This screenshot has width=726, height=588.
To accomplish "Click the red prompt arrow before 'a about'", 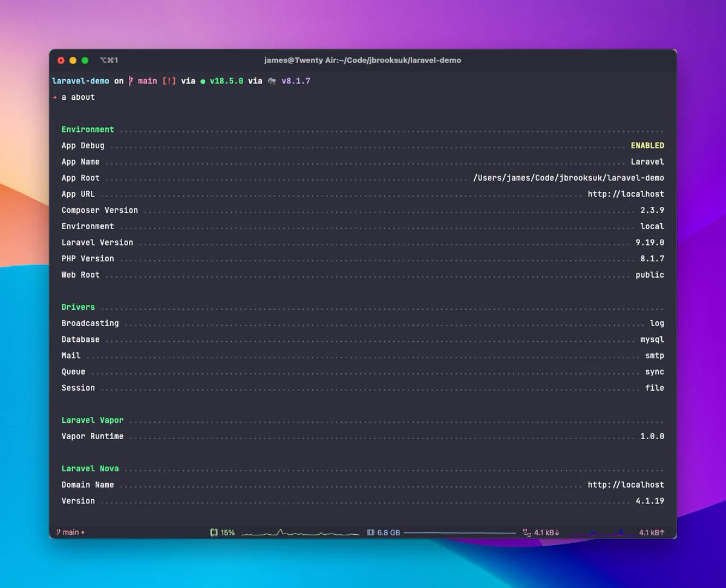I will click(x=54, y=97).
